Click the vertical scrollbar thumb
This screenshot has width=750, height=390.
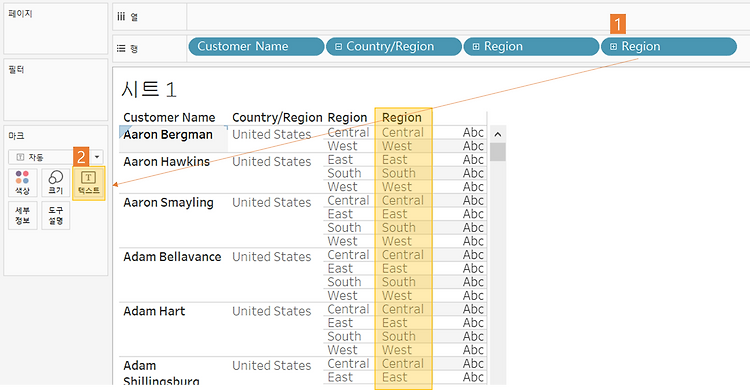498,152
